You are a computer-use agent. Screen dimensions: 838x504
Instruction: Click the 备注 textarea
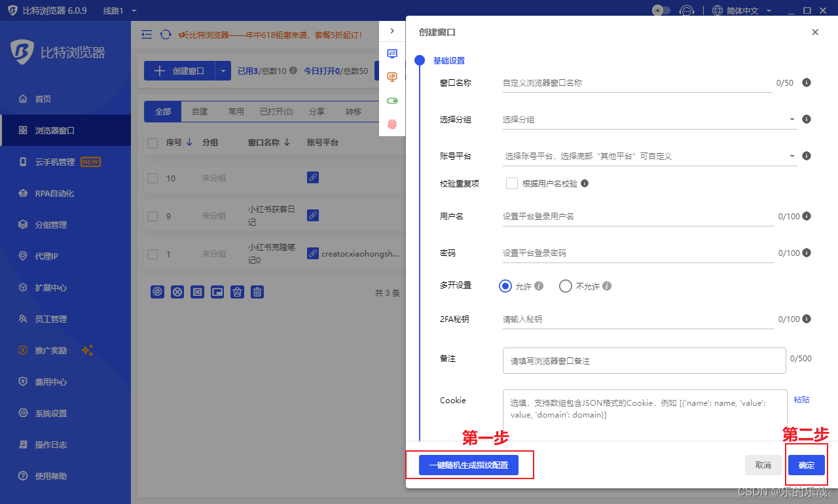644,361
